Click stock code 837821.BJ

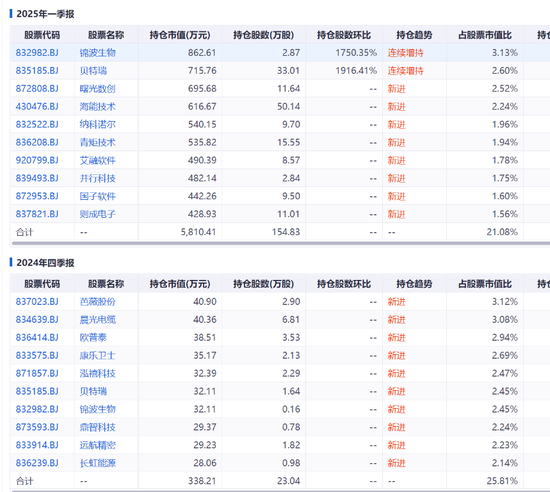37,214
